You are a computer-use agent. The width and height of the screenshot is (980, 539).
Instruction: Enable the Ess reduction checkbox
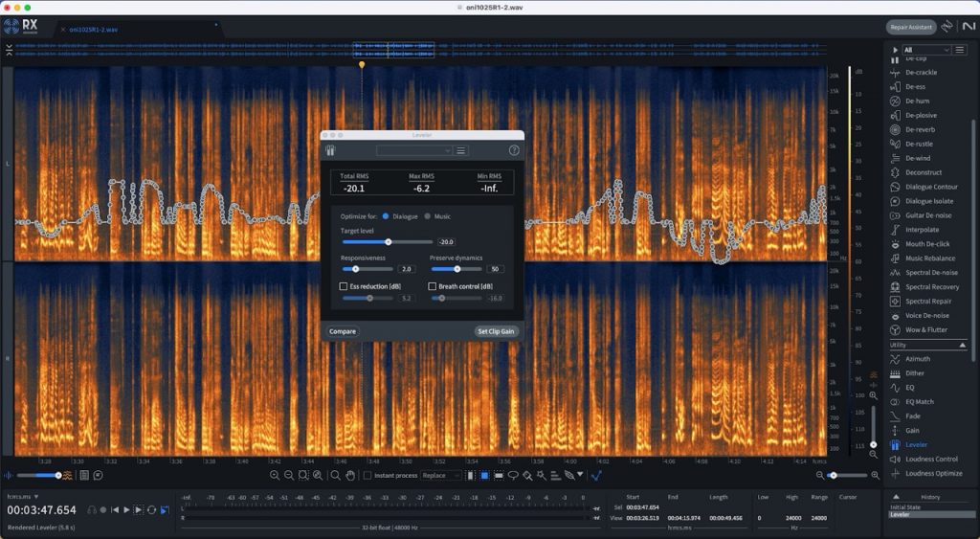coord(344,286)
